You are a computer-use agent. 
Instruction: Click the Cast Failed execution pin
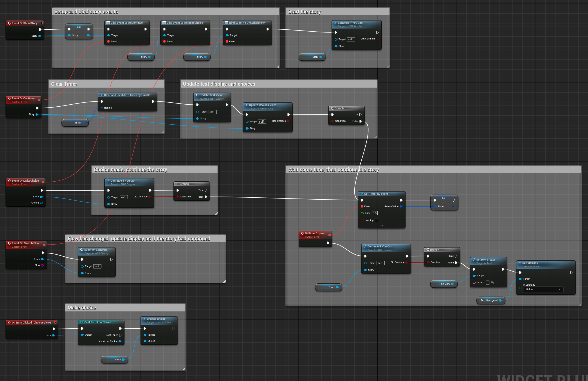[120, 335]
